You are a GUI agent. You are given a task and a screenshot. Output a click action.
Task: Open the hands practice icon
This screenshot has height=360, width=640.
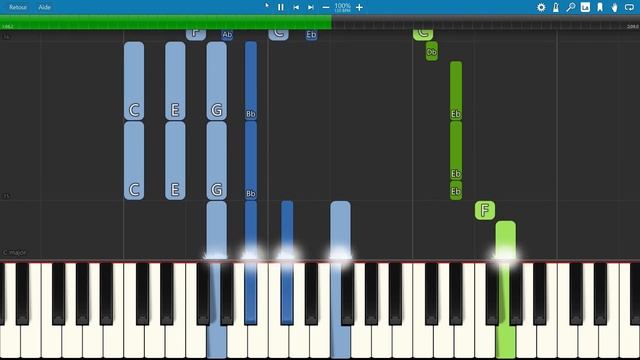[x=614, y=7]
